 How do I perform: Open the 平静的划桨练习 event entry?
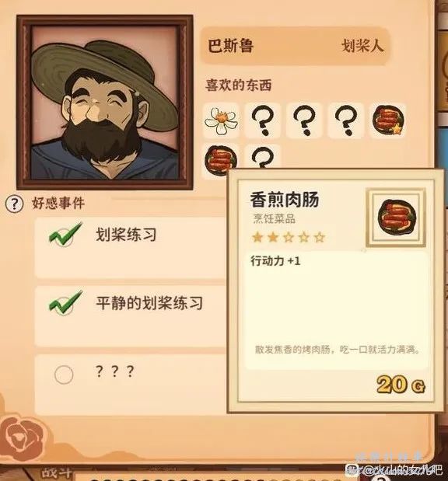tap(131, 316)
